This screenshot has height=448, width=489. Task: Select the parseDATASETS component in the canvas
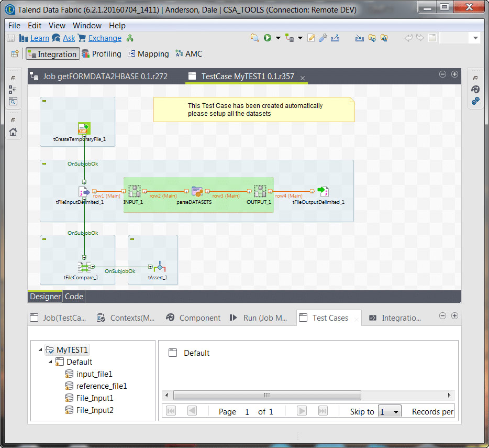pos(197,192)
